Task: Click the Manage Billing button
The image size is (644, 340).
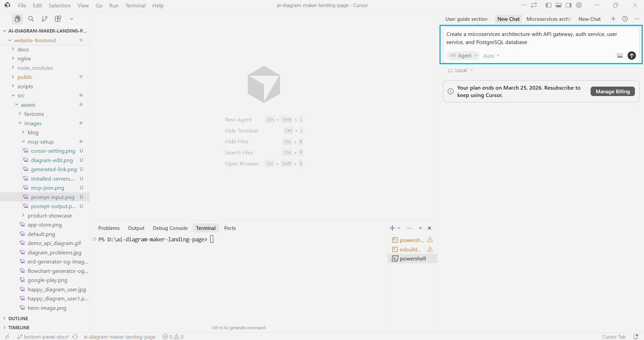Action: tap(612, 91)
